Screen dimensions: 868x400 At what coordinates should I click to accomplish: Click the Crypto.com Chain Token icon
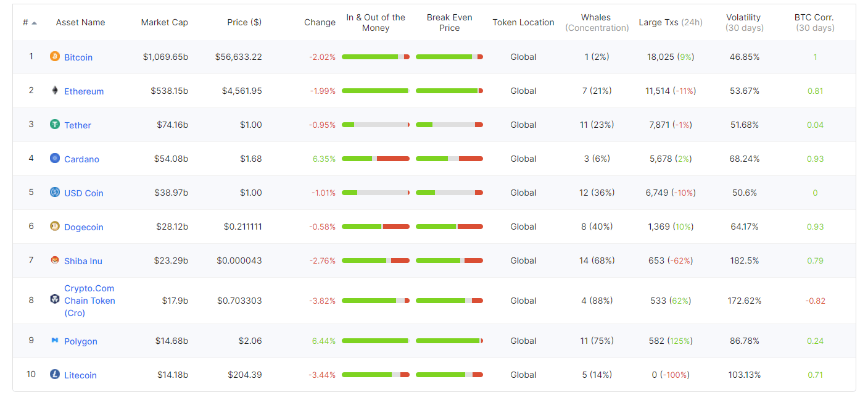pyautogui.click(x=55, y=299)
